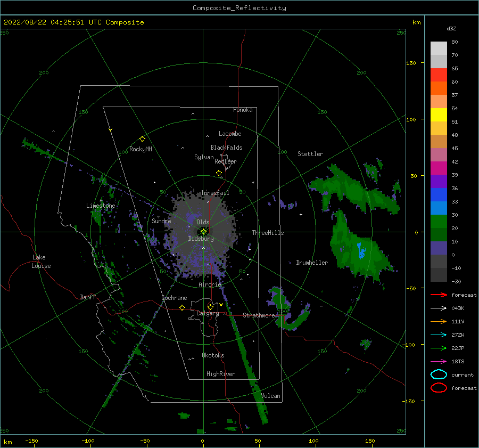Viewport: 479px width, 448px height.
Task: Click the Ponoka city label
Action: pyautogui.click(x=243, y=110)
